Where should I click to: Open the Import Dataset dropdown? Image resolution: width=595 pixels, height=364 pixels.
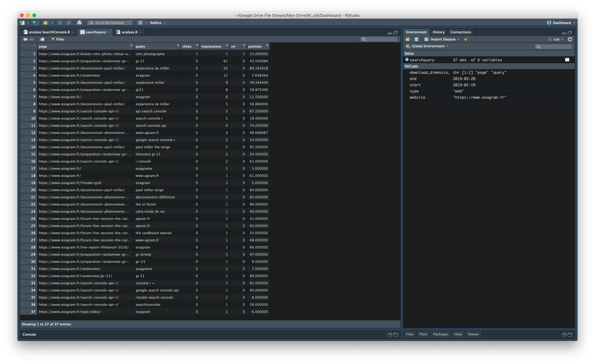point(442,39)
